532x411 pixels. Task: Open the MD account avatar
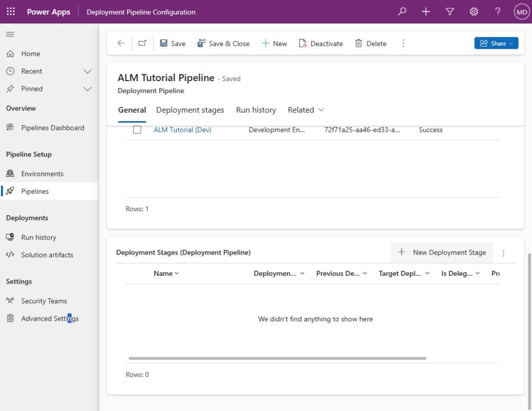point(522,12)
